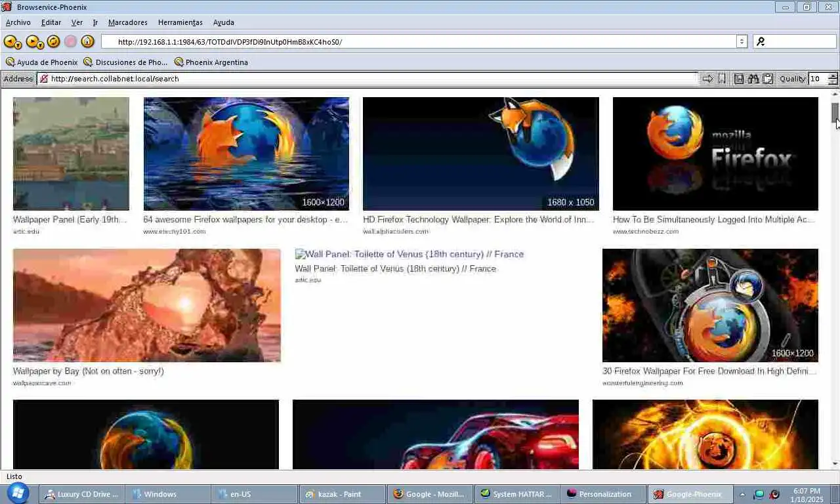The width and height of the screenshot is (840, 504).
Task: Click the mozilla Firefox black logo thumbnail
Action: 715,154
